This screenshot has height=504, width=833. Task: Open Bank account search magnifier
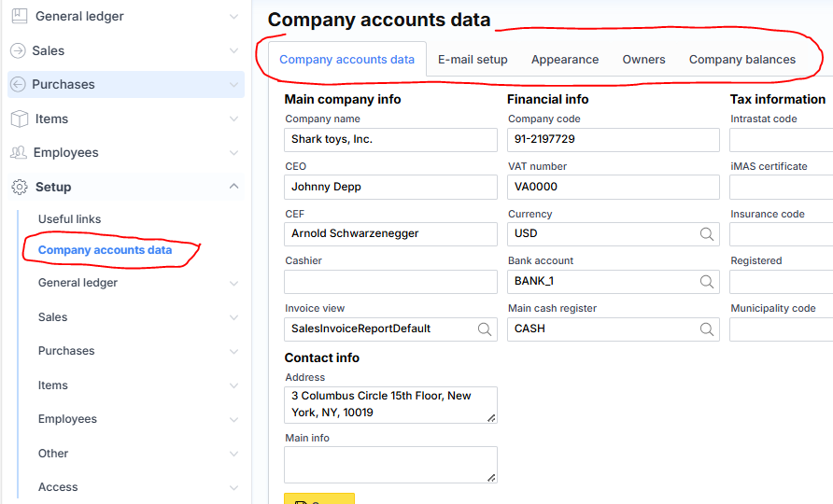point(707,281)
